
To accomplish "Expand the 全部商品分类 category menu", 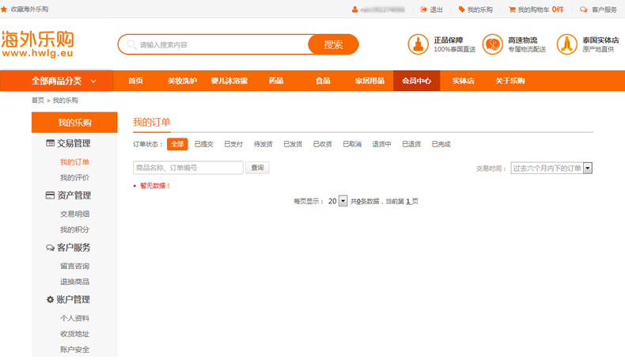I will pos(63,81).
